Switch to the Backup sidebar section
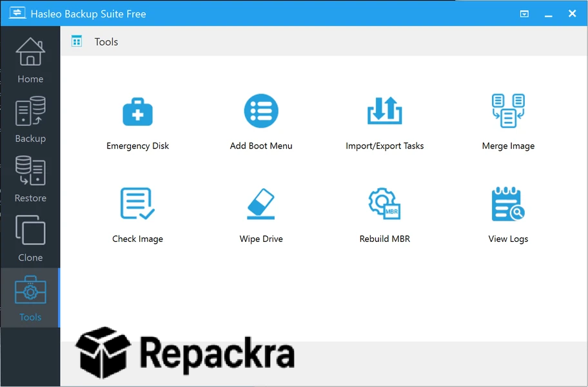 tap(30, 119)
